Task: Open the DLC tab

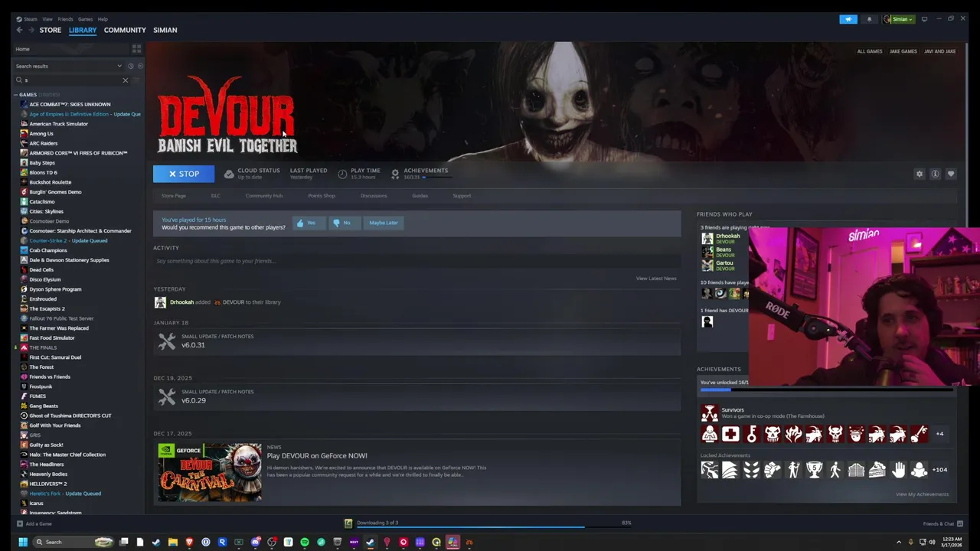Action: point(216,196)
